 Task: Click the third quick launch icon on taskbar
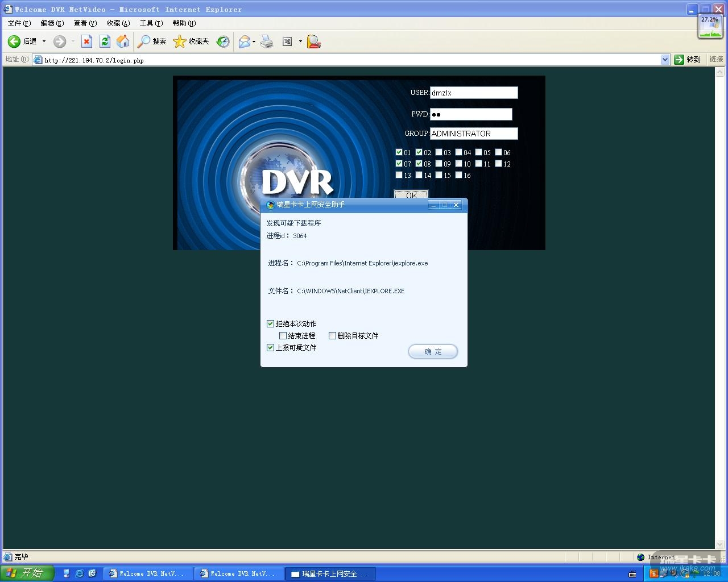point(92,573)
